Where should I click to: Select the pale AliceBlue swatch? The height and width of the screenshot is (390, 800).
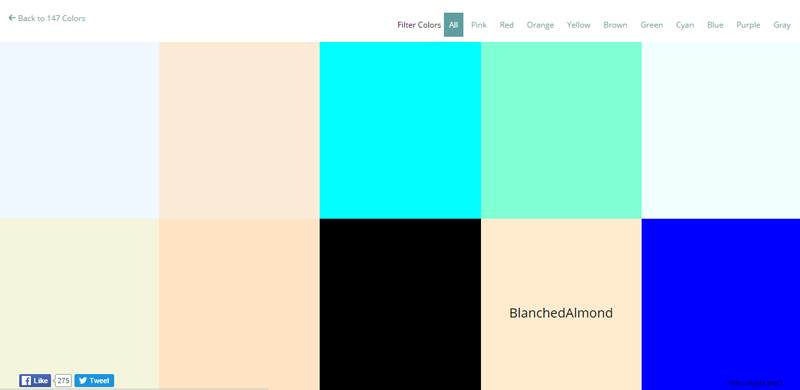(80, 130)
